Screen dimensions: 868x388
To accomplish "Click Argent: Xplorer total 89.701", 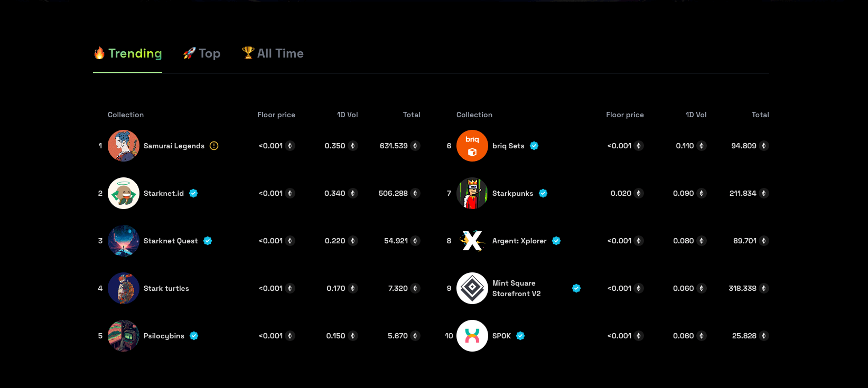I will pyautogui.click(x=745, y=241).
